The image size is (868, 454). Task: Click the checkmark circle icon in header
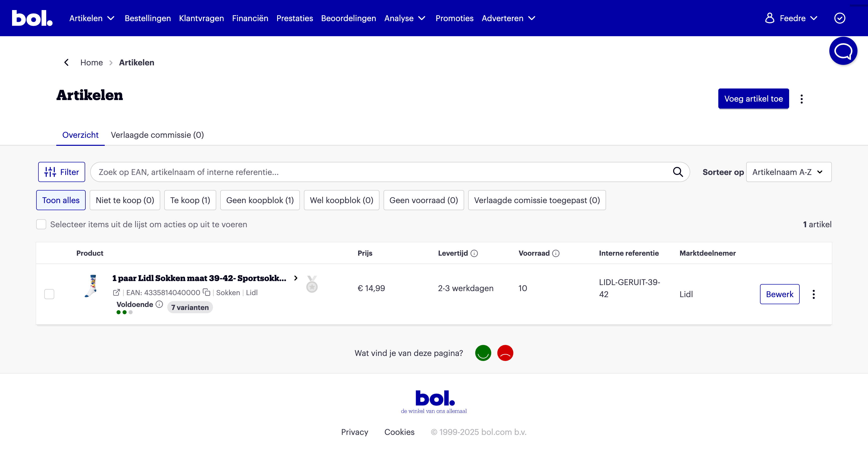[x=839, y=18]
